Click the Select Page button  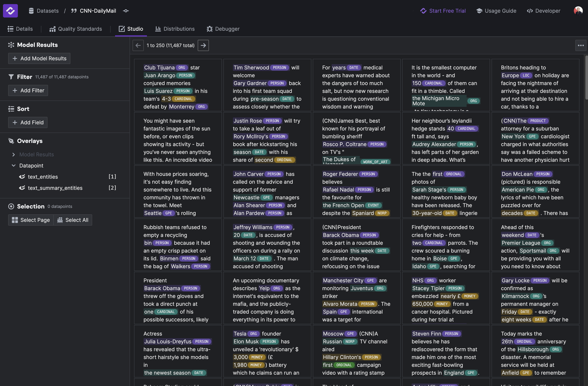point(31,220)
